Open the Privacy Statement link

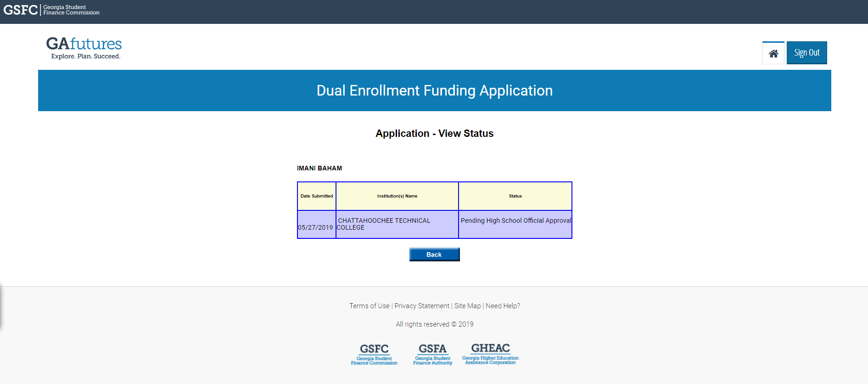click(x=422, y=306)
